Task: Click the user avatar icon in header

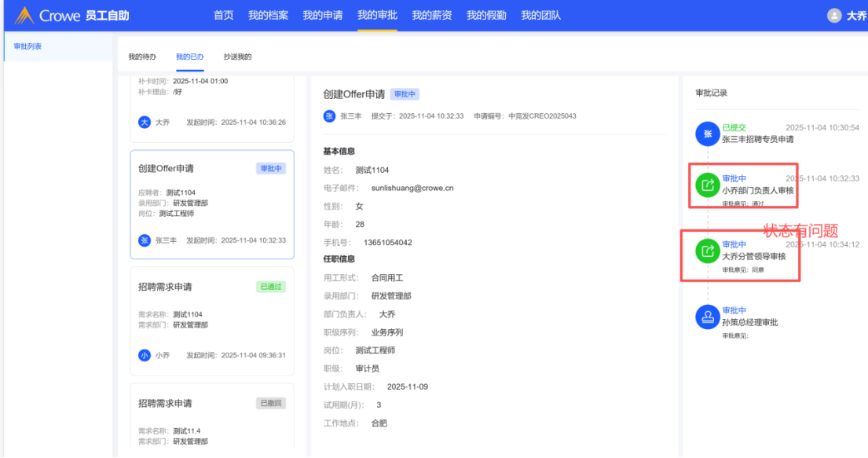Action: tap(834, 16)
